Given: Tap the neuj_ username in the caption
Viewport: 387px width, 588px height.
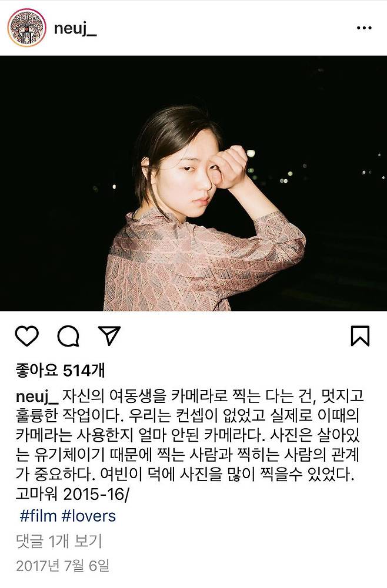Looking at the screenshot, I should 37,397.
